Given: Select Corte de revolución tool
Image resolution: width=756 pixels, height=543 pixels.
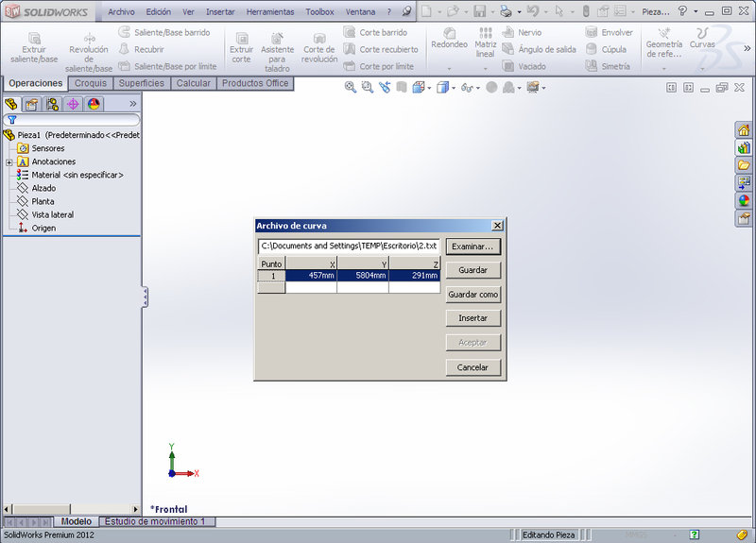Looking at the screenshot, I should (x=319, y=48).
